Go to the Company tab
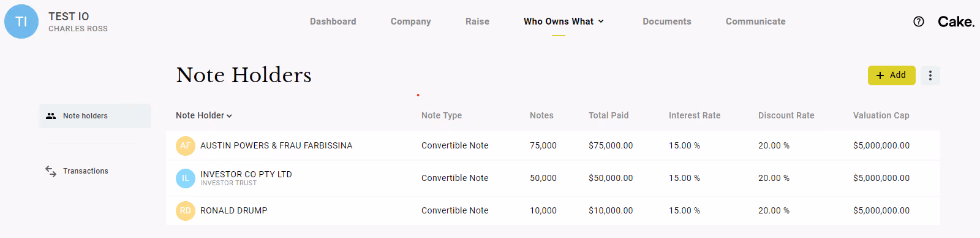The width and height of the screenshot is (980, 238). tap(411, 21)
